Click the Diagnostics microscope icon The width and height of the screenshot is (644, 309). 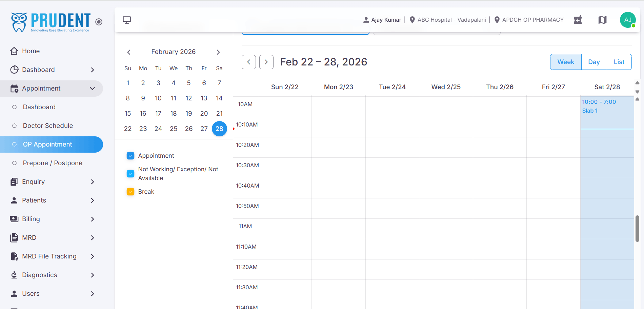click(x=14, y=275)
